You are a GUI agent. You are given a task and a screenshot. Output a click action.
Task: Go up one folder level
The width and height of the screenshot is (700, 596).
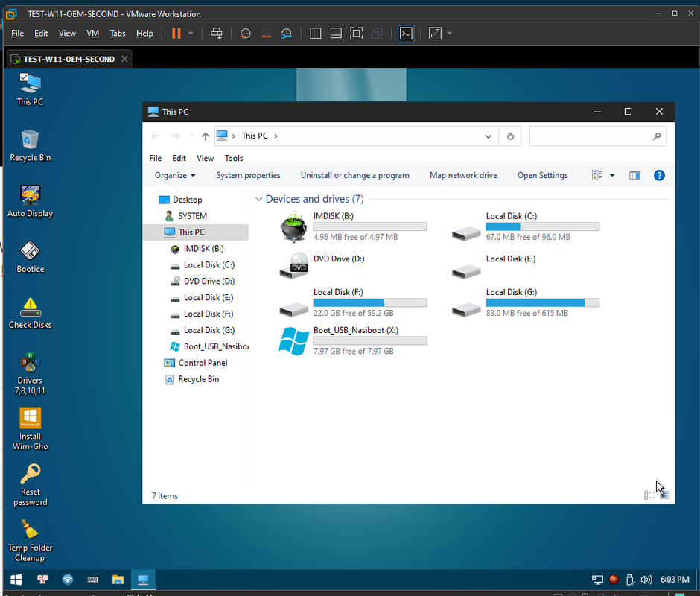pos(205,136)
